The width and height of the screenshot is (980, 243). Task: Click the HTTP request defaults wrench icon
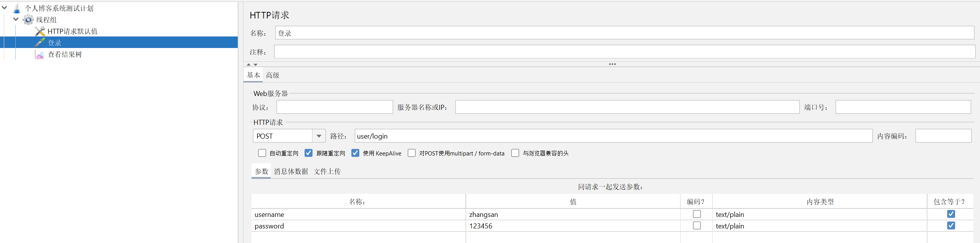click(x=40, y=31)
